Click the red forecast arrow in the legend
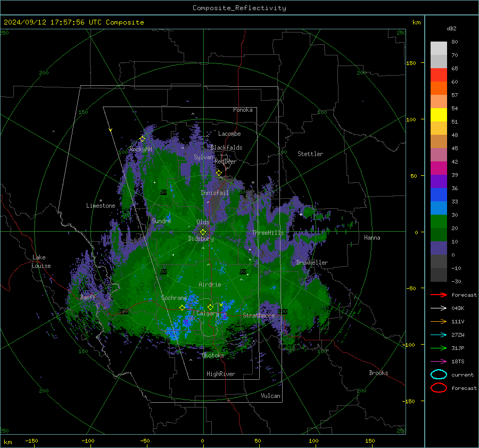479x448 pixels. click(439, 295)
